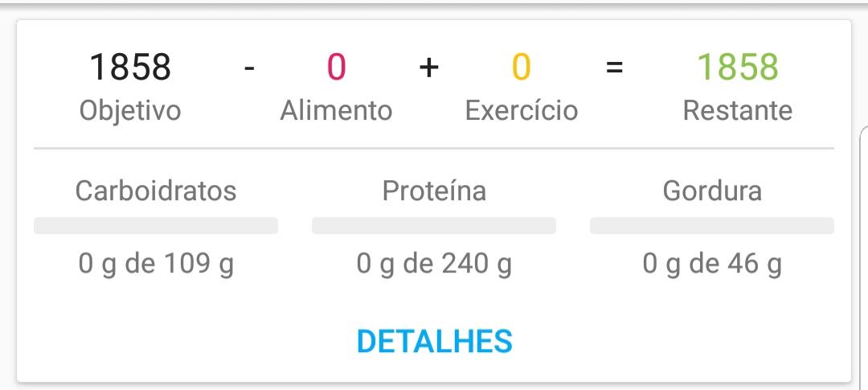The width and height of the screenshot is (868, 390).
Task: Tap the Objetivo label
Action: [130, 111]
